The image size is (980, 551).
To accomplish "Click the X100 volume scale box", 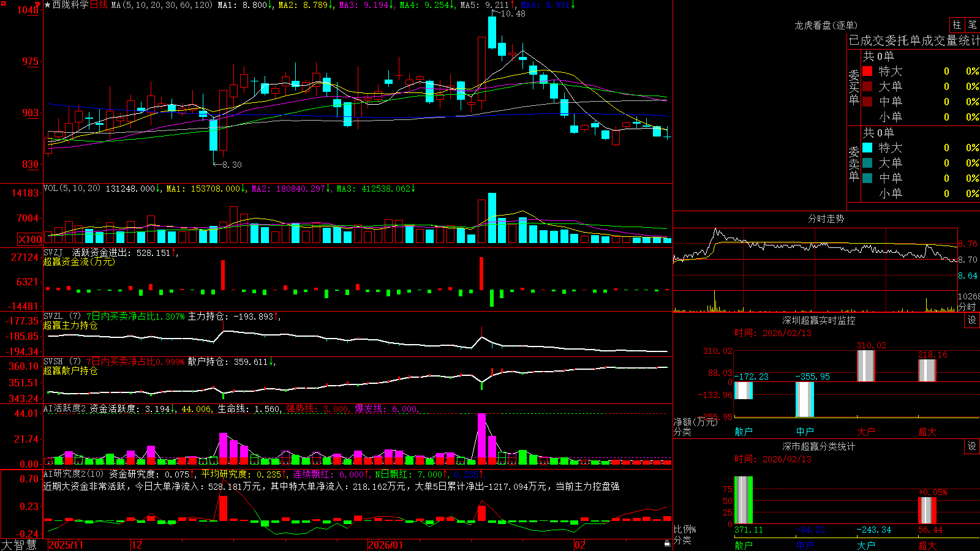I will point(30,239).
